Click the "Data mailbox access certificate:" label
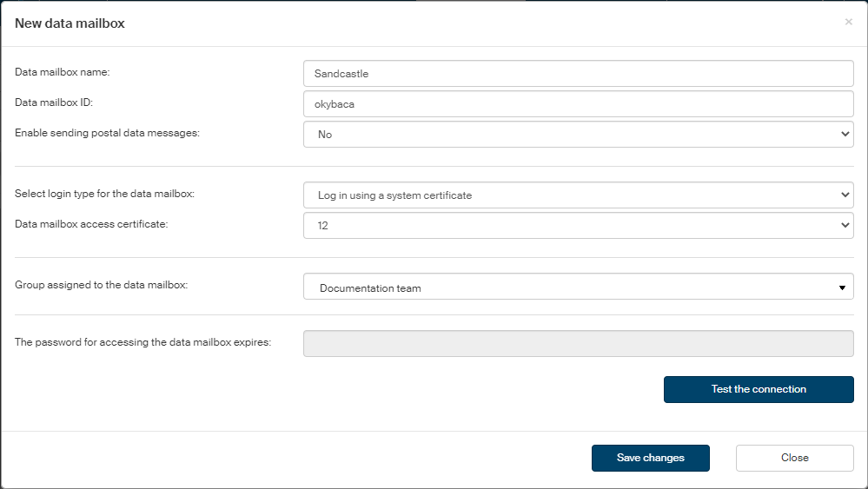The width and height of the screenshot is (868, 489). point(91,224)
